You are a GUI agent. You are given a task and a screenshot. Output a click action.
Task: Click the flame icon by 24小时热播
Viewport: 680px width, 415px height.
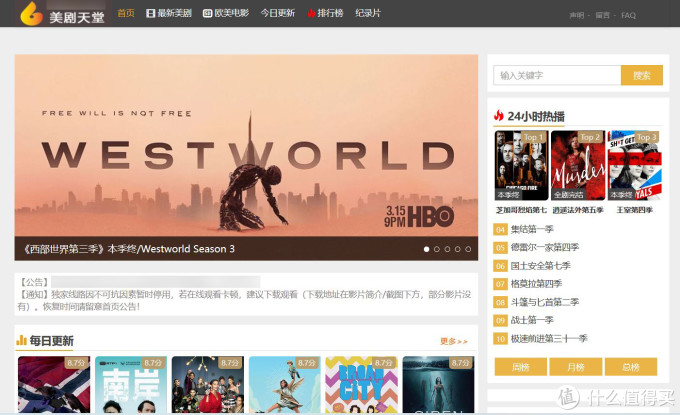[499, 116]
